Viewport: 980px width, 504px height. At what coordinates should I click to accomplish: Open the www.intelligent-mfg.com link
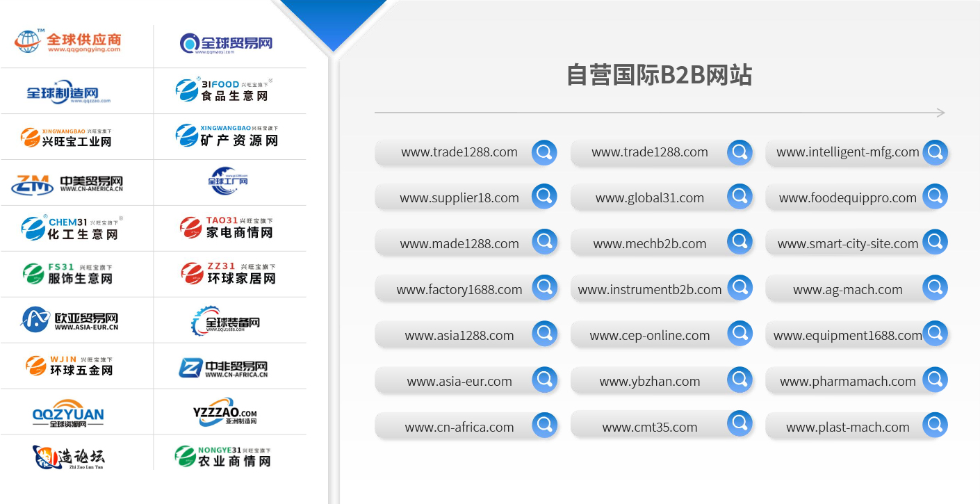click(848, 152)
